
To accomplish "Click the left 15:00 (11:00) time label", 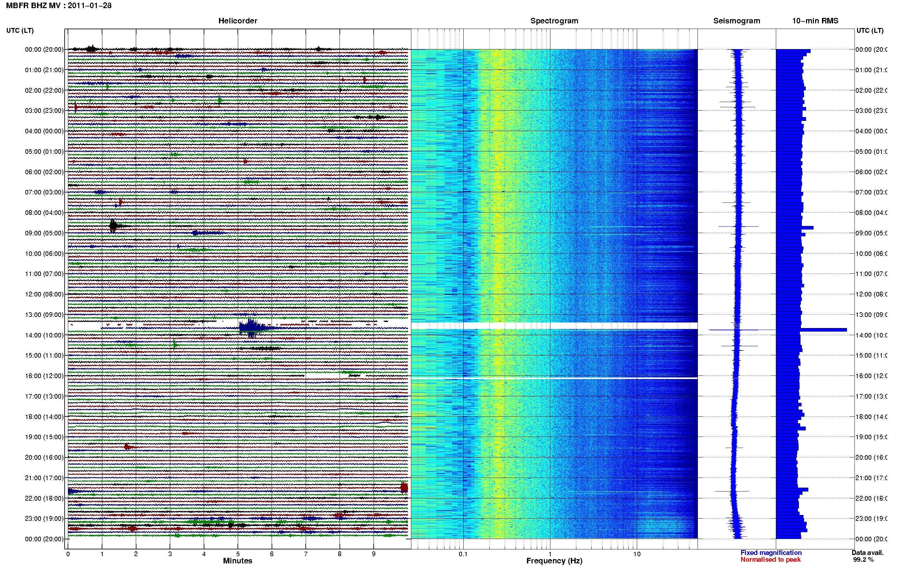I will click(x=44, y=356).
